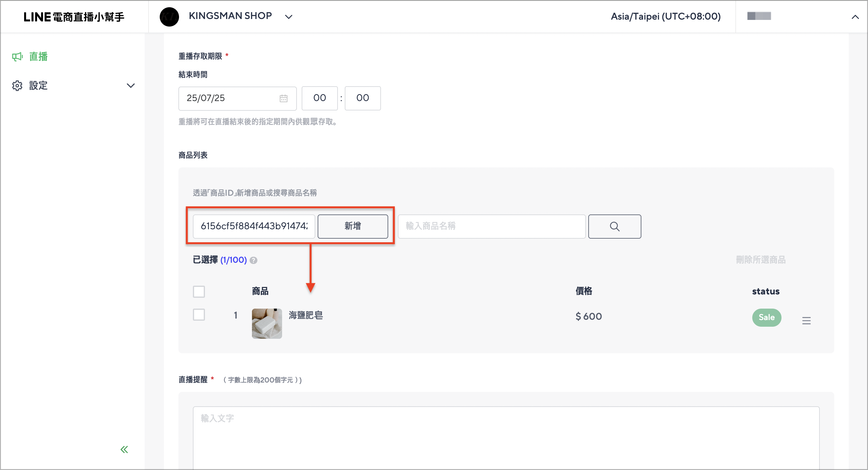The height and width of the screenshot is (470, 868).
Task: Click the 新增 add product button
Action: (353, 226)
